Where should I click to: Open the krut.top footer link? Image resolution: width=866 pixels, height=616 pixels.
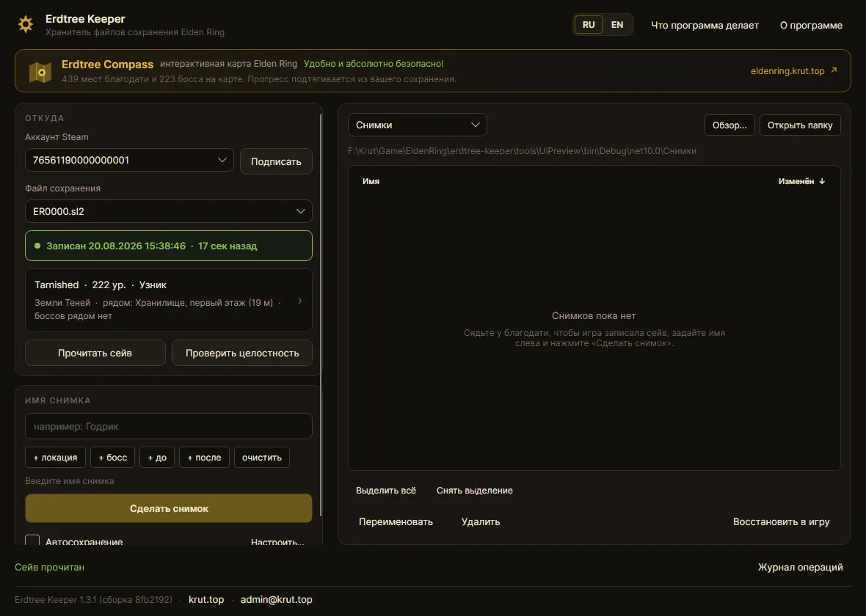[206, 599]
